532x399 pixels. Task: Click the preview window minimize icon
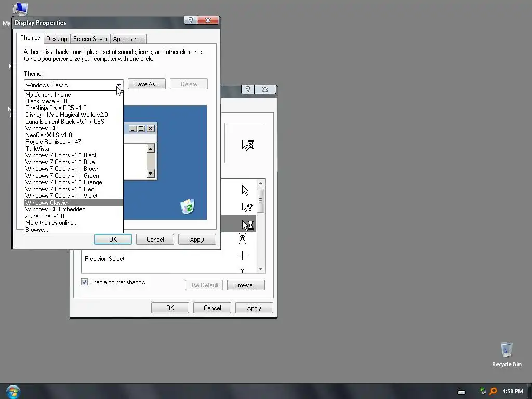(132, 129)
